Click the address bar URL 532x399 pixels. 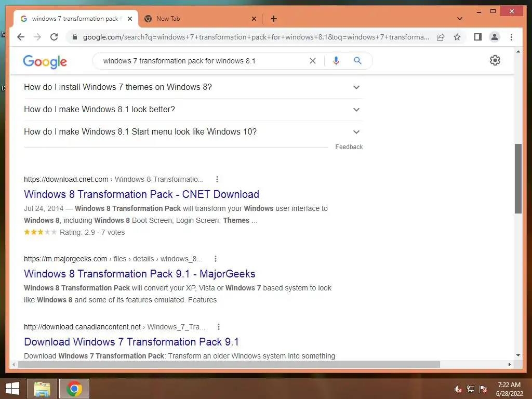pos(256,37)
